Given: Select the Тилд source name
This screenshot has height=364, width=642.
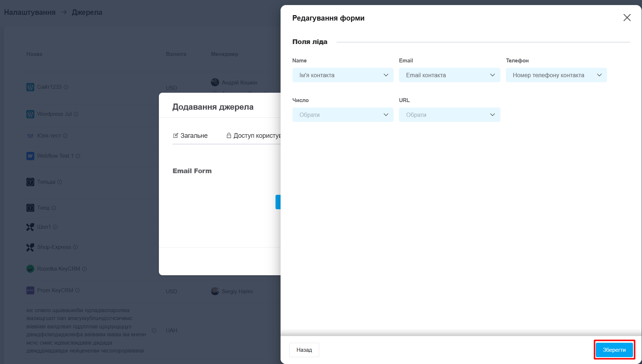Looking at the screenshot, I should point(43,208).
